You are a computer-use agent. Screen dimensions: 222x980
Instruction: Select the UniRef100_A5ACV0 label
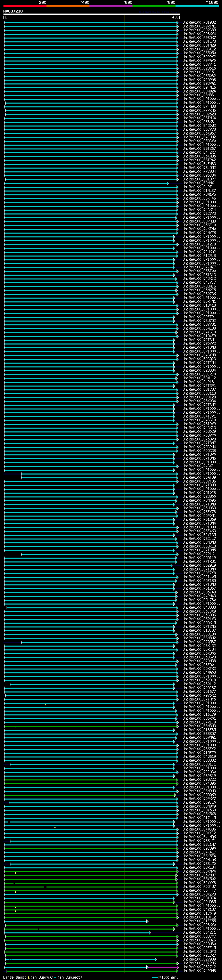[199, 141]
